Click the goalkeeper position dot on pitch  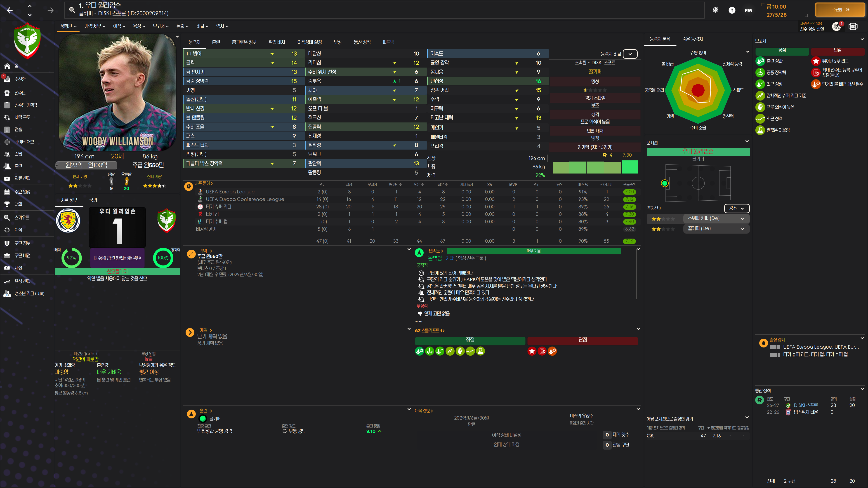click(x=665, y=183)
